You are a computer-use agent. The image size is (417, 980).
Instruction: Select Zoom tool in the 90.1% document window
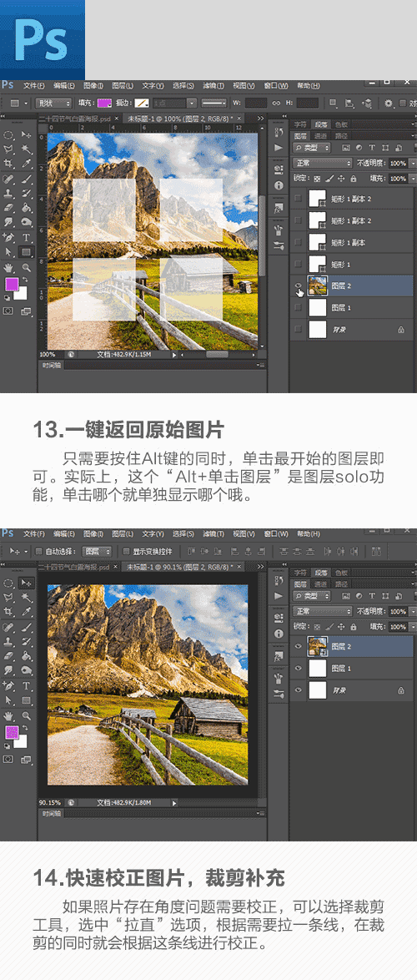pyautogui.click(x=26, y=715)
